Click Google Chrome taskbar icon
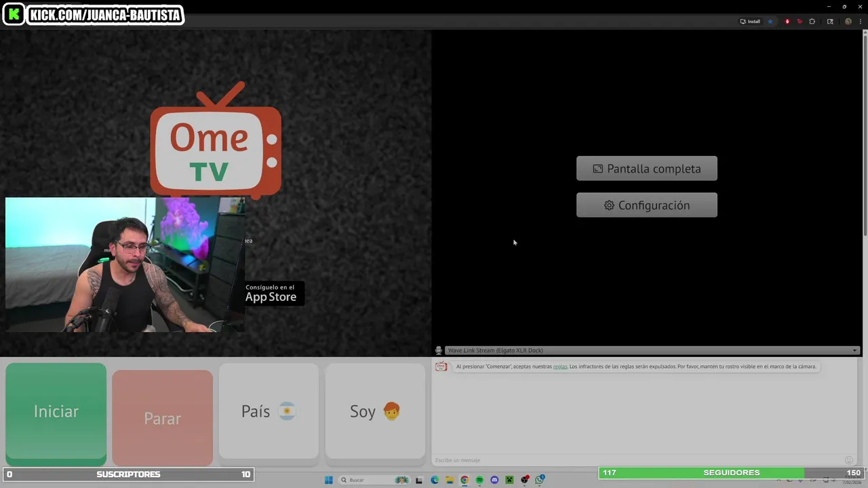The width and height of the screenshot is (868, 488). point(465,480)
